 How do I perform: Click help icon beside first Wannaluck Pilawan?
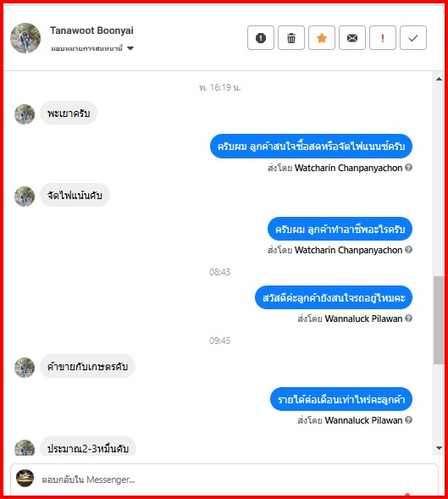coord(408,318)
